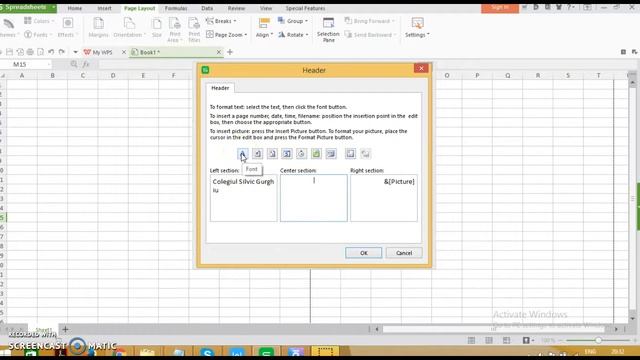Open the Special Features tab
Viewport: 640px width, 360px height.
pyautogui.click(x=305, y=8)
